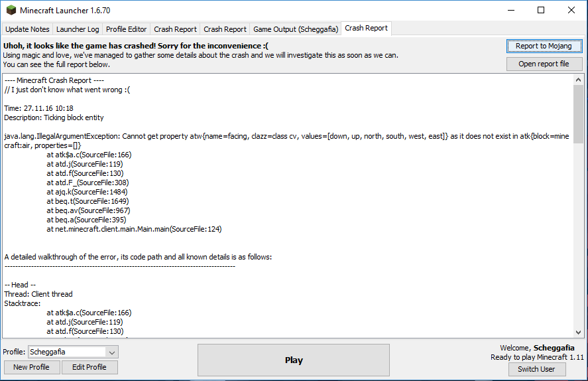This screenshot has width=588, height=381.
Task: Maximize the Minecraft Launcher window
Action: (541, 10)
